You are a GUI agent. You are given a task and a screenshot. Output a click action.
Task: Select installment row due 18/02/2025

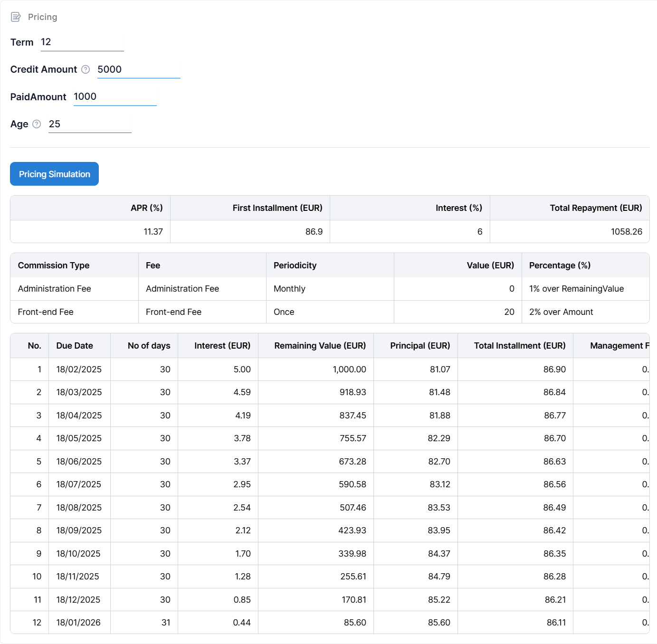coord(79,369)
